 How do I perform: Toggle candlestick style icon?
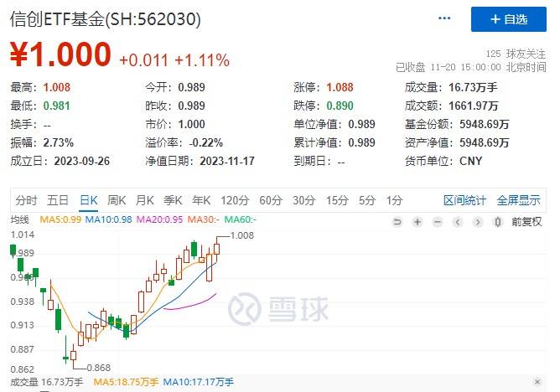497,222
